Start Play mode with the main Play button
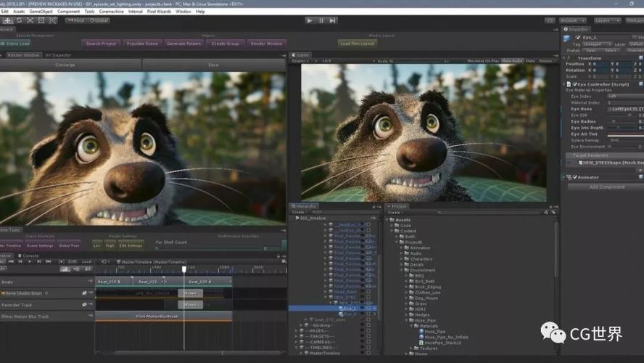The image size is (644, 363). pyautogui.click(x=310, y=20)
